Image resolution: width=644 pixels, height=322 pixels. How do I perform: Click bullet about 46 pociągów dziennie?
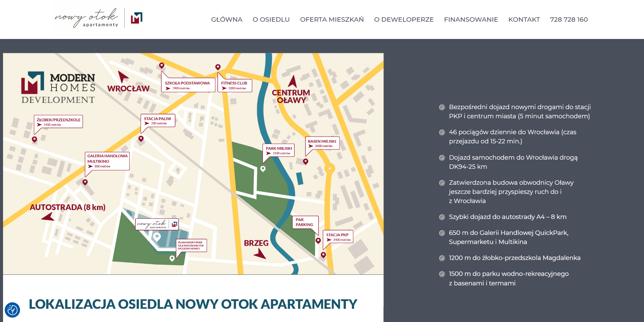tap(513, 137)
